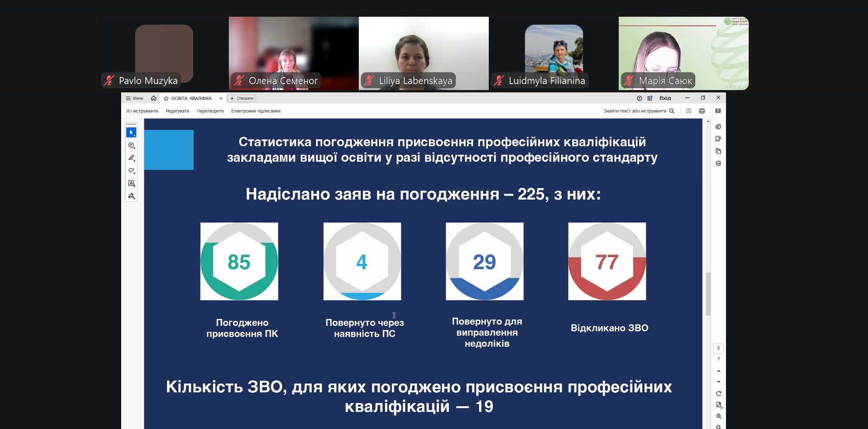868x429 pixels.
Task: Pick the freehand draw tool
Action: click(x=131, y=170)
